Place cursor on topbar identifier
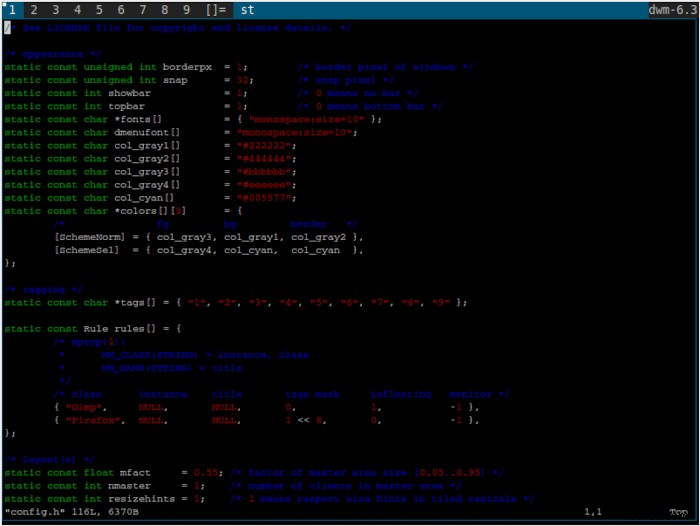 point(126,106)
